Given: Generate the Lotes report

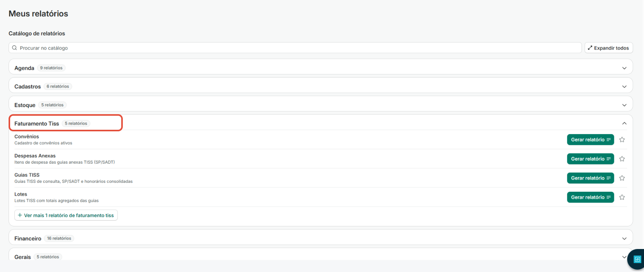Looking at the screenshot, I should click(x=590, y=197).
